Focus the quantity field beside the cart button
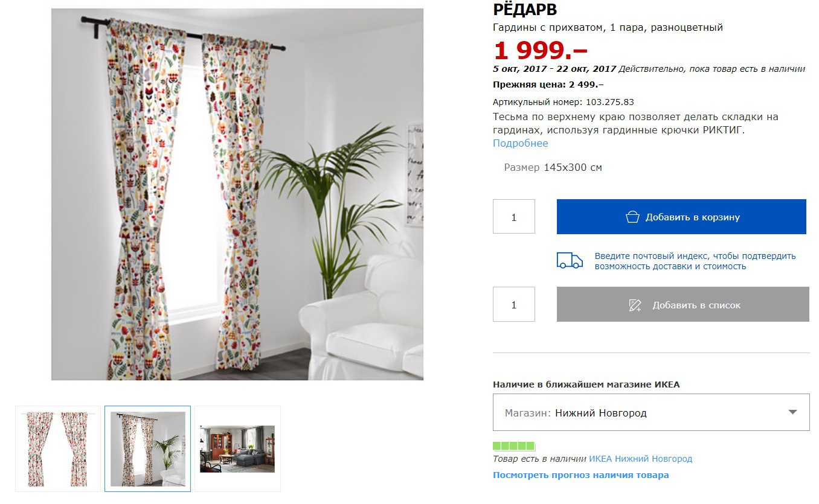This screenshot has width=819, height=504. pos(514,217)
